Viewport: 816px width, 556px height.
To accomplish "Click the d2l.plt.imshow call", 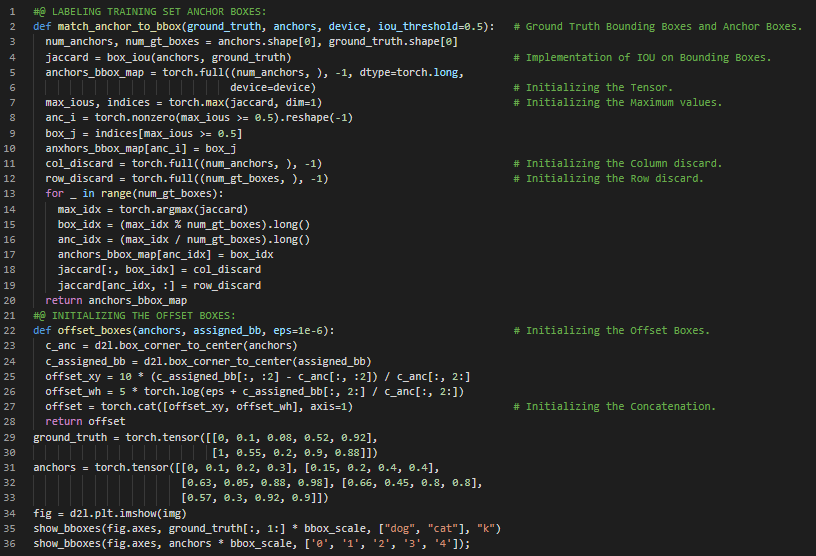I will pyautogui.click(x=111, y=512).
